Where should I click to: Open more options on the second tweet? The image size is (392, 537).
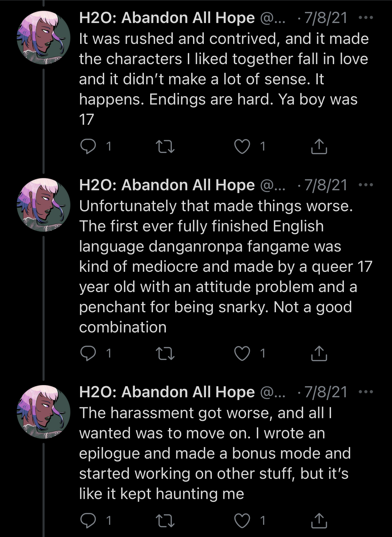[x=366, y=185]
